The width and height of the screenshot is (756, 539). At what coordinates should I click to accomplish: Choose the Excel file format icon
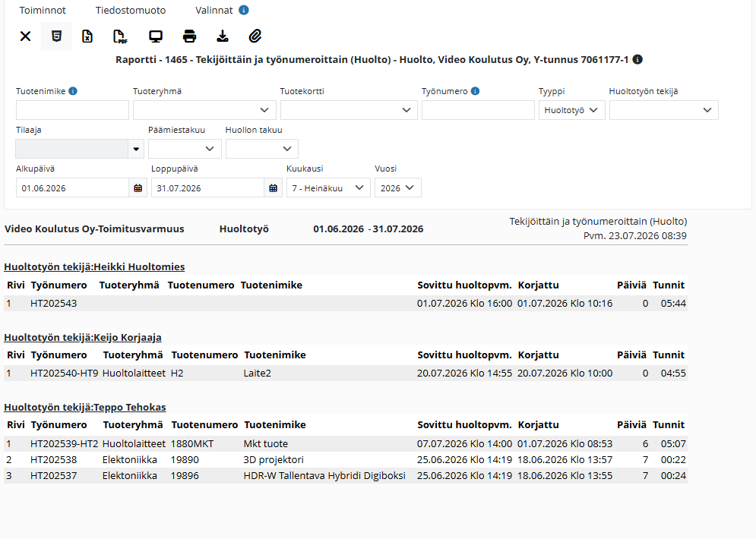87,36
